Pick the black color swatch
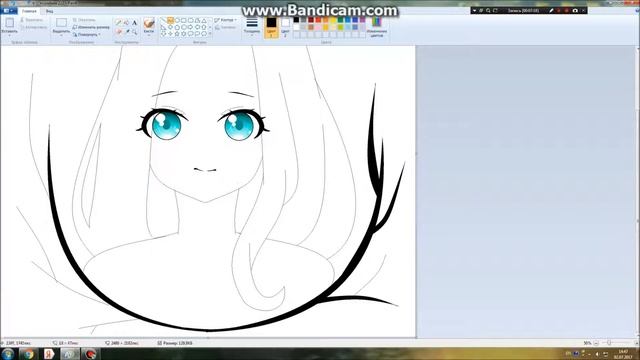 pos(296,20)
